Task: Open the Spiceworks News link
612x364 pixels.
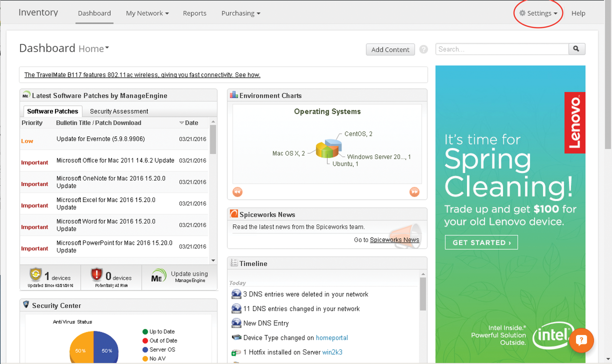Action: 394,240
